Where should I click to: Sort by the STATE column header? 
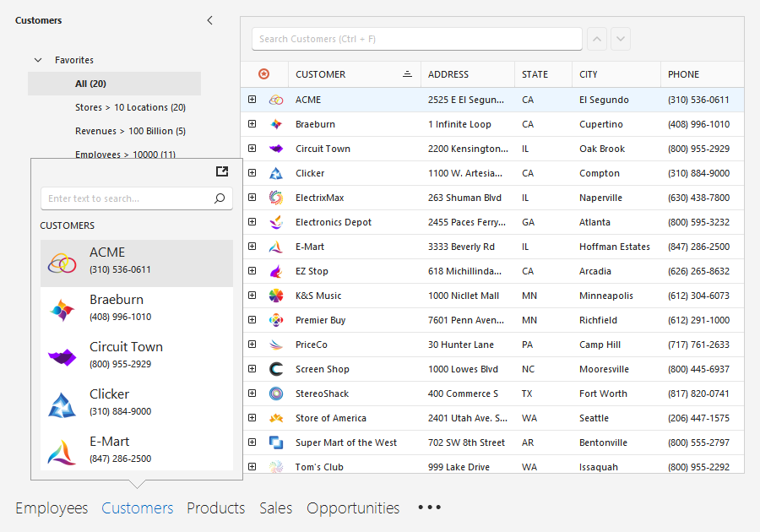coord(543,74)
